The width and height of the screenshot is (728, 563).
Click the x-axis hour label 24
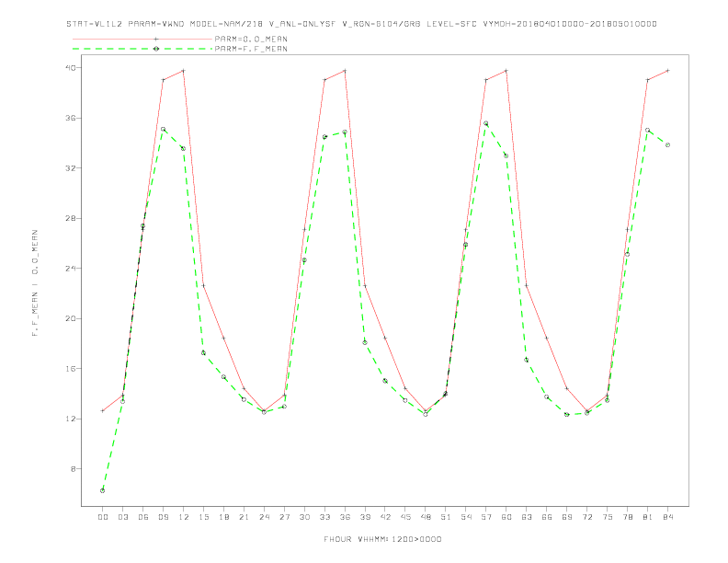tap(264, 517)
